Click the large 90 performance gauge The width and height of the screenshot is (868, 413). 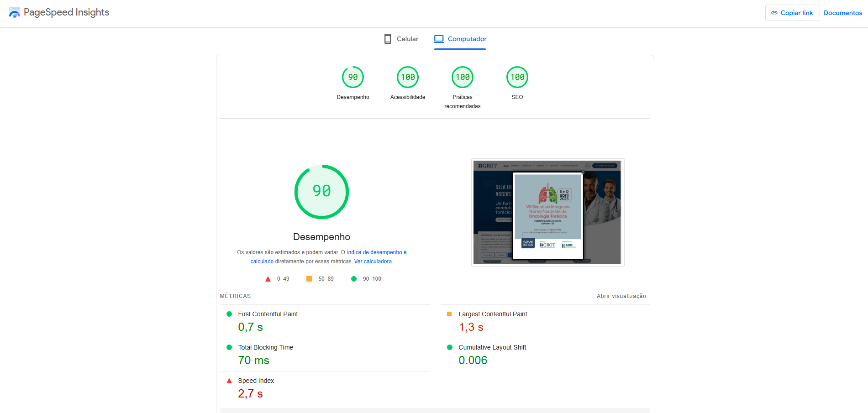point(321,192)
